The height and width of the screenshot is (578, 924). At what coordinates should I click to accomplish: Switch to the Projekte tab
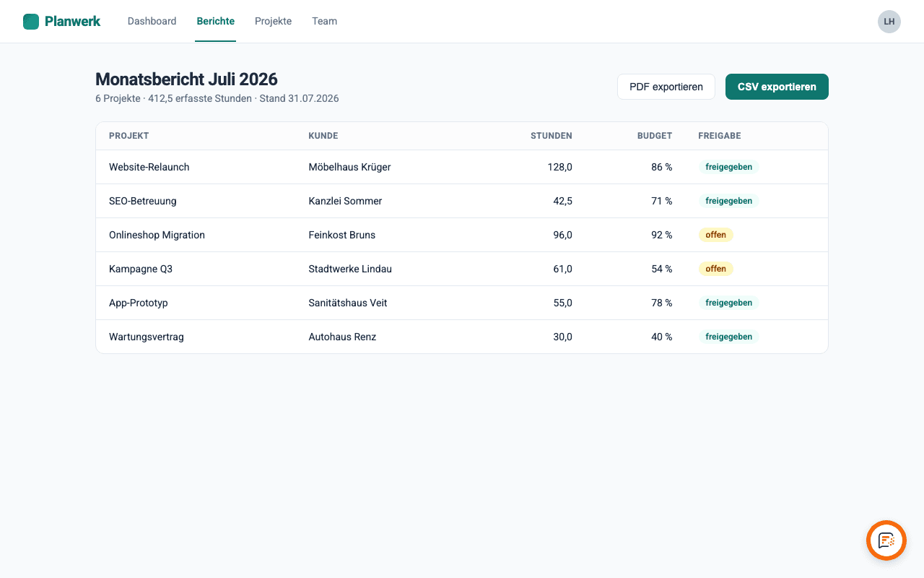(x=273, y=22)
